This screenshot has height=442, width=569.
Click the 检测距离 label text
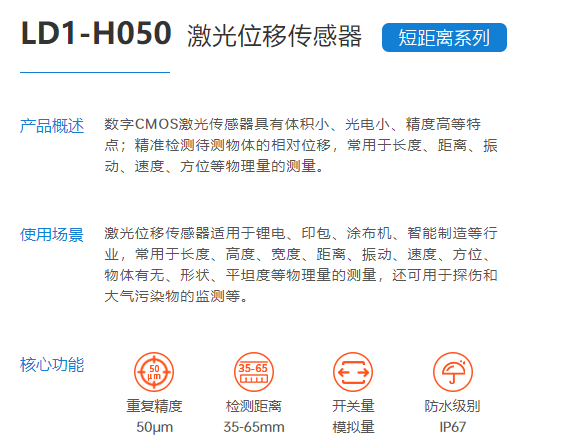pos(254,406)
